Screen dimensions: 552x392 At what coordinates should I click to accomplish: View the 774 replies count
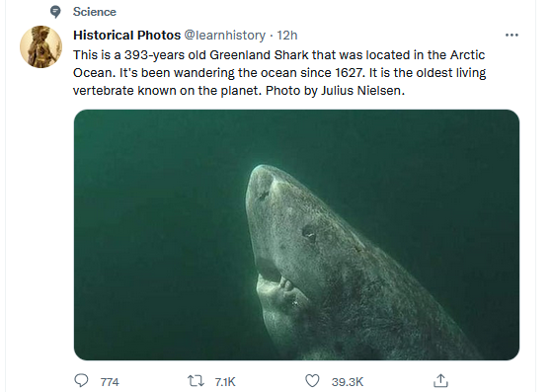click(x=110, y=382)
